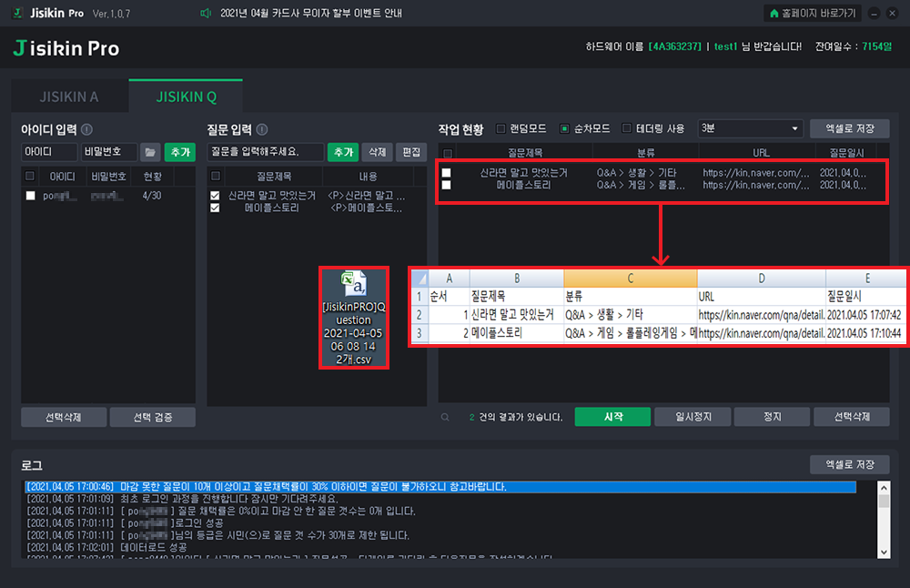Click the 분류 column header in 작업 현황

646,153
